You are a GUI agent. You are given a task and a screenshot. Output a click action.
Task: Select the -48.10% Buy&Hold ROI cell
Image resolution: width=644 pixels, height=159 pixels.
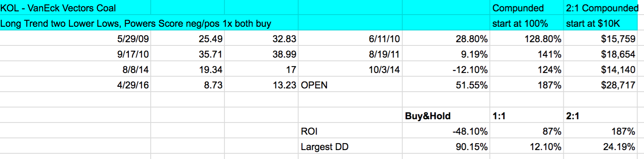[446, 131]
